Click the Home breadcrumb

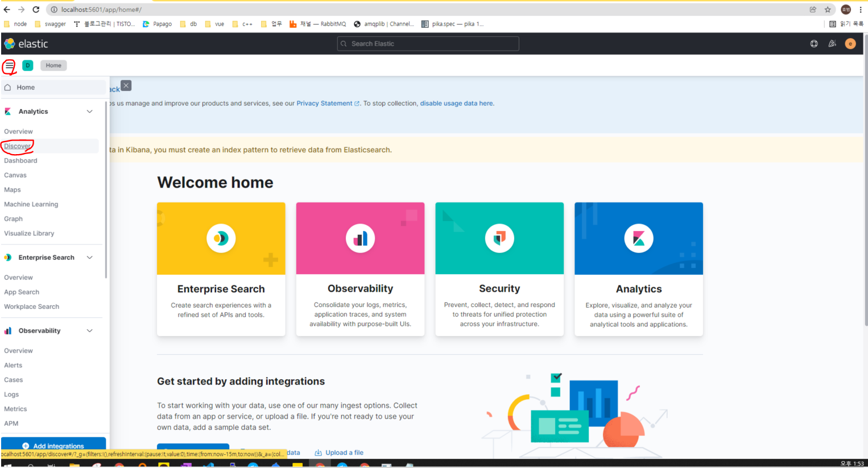pyautogui.click(x=53, y=65)
